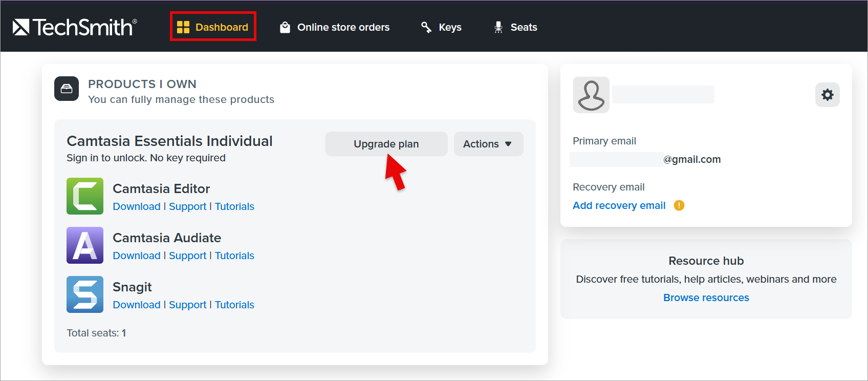
Task: Open Snagit Tutorials
Action: coord(234,305)
